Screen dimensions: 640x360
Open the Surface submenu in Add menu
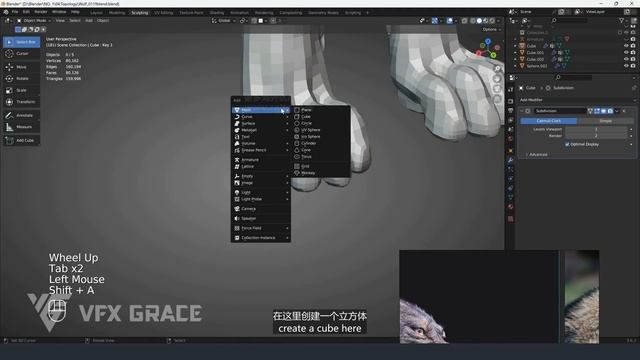point(261,123)
